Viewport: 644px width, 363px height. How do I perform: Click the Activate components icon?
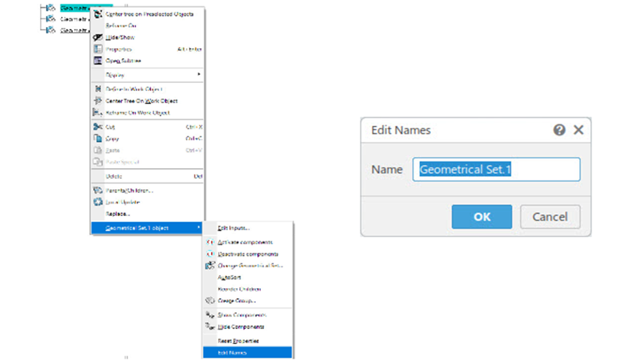pyautogui.click(x=210, y=242)
